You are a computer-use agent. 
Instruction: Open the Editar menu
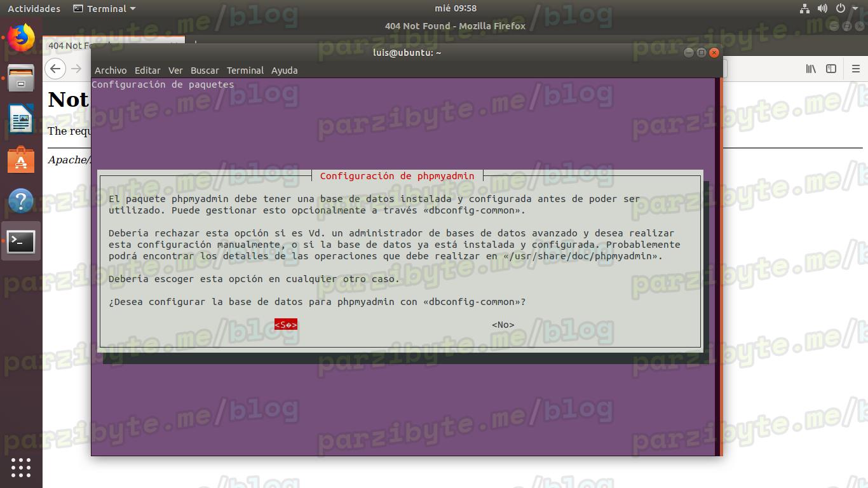coord(147,71)
